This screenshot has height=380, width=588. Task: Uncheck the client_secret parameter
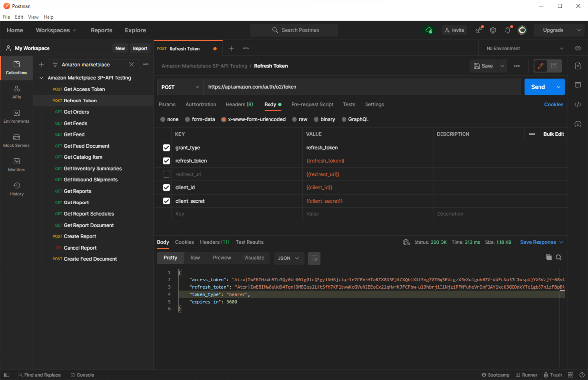coord(166,201)
